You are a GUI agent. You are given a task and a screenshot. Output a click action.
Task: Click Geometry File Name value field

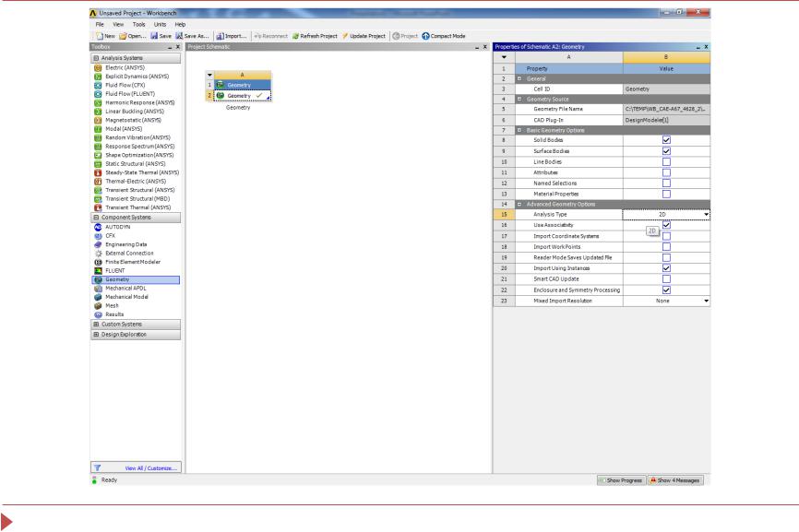(666, 109)
